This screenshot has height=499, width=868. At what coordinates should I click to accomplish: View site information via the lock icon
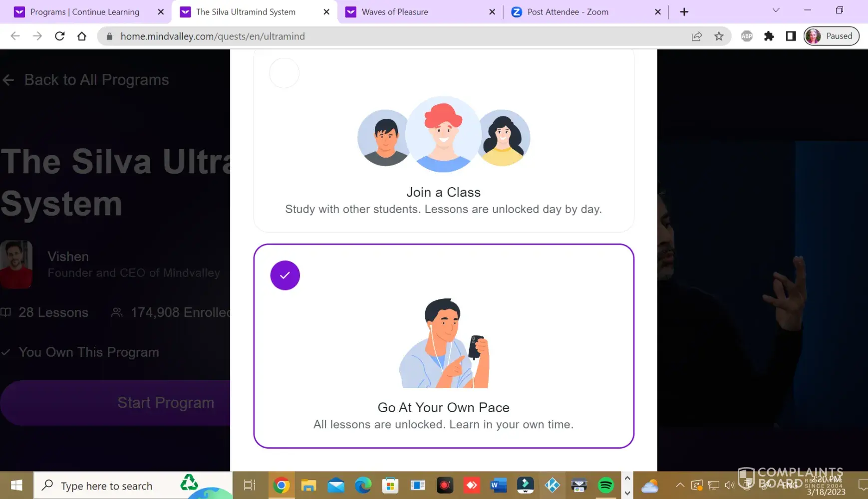[110, 36]
